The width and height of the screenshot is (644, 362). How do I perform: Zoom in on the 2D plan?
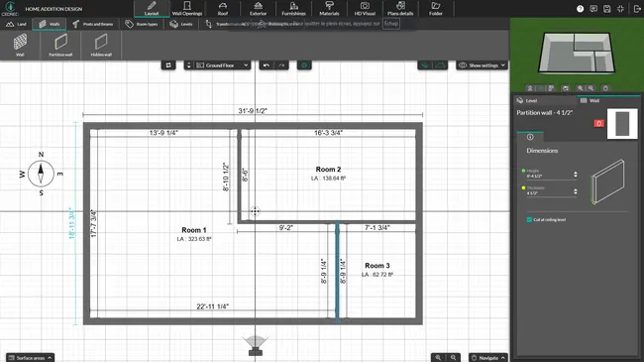pyautogui.click(x=438, y=357)
